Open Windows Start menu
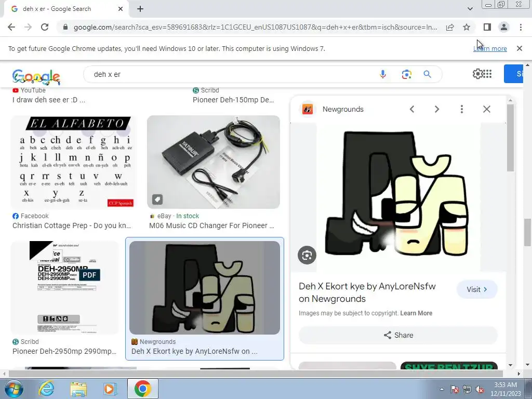Viewport: 532px width, 399px height. pos(13,389)
